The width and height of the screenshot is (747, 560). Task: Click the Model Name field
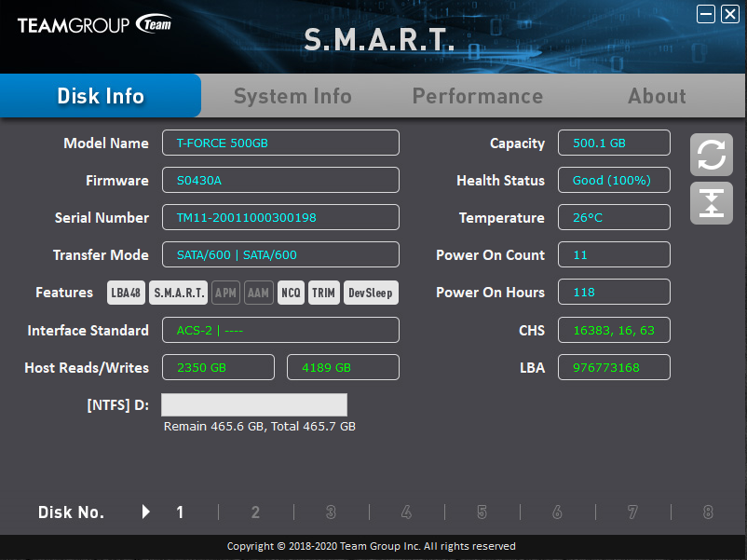tap(280, 143)
